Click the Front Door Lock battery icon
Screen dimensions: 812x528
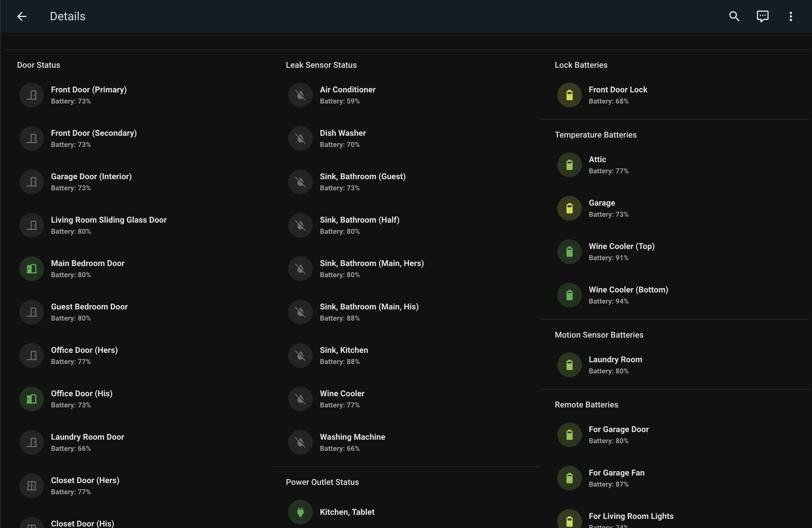point(569,95)
